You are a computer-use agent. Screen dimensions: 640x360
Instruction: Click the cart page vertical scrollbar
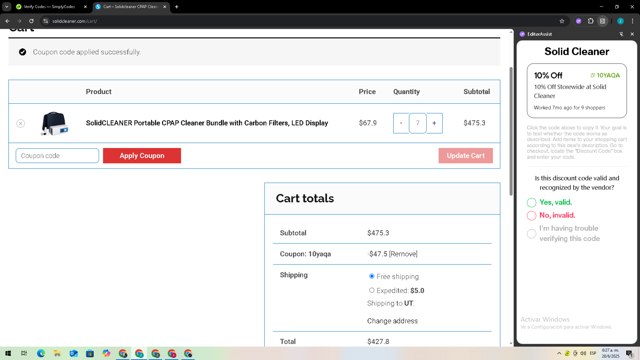point(511,131)
